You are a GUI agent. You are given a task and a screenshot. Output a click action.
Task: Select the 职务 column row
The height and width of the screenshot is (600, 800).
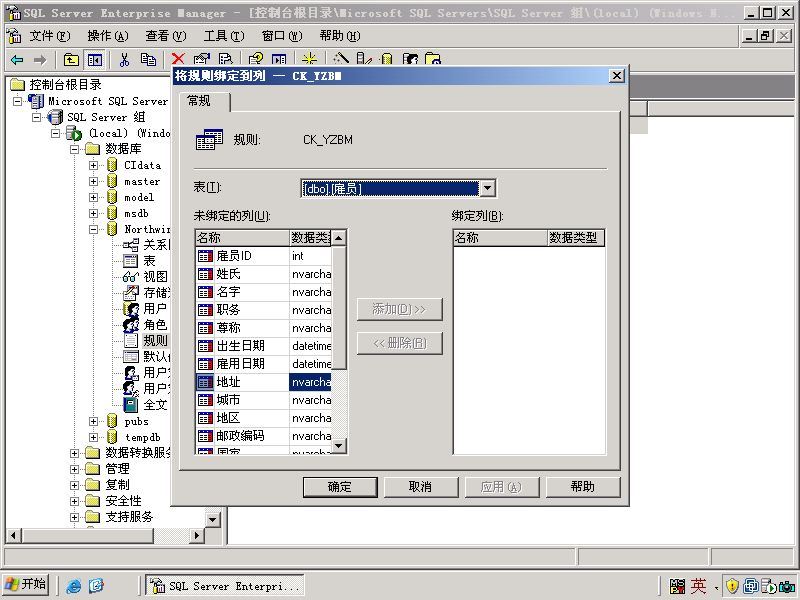pos(264,310)
